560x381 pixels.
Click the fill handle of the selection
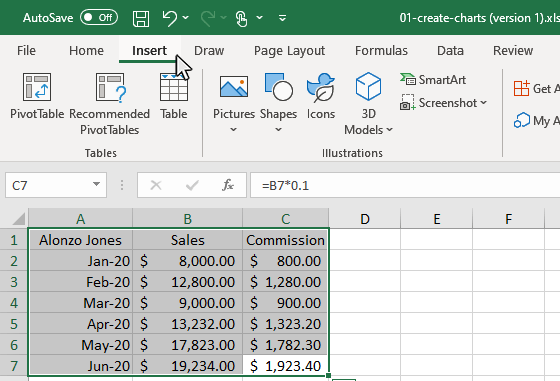click(329, 376)
